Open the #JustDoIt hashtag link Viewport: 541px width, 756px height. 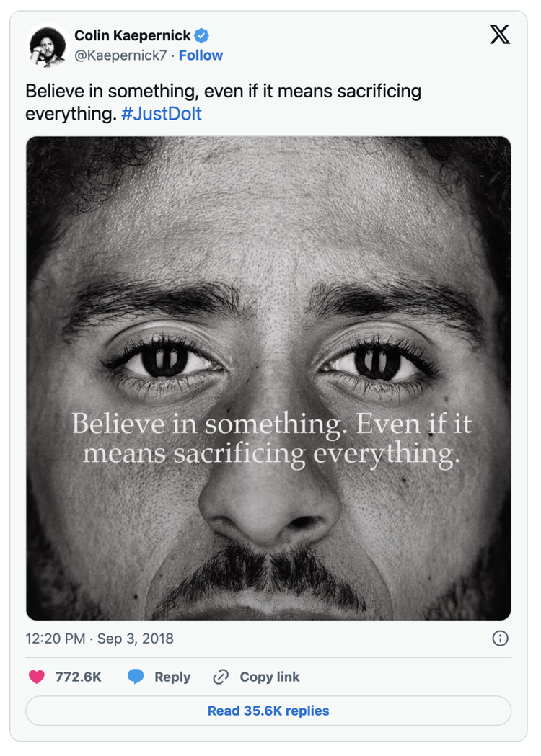[161, 114]
